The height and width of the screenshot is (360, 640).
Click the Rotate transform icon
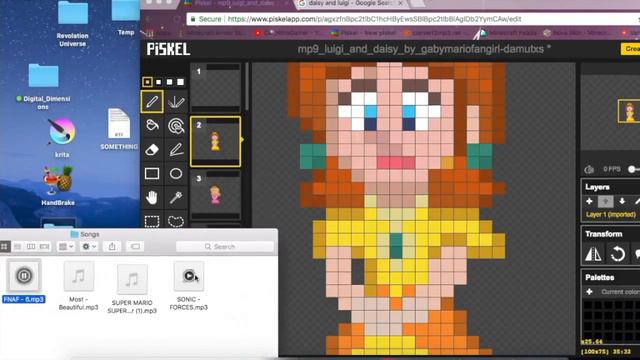(x=618, y=254)
